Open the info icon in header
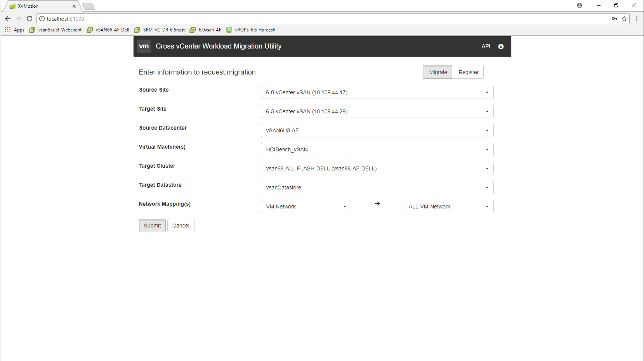The image size is (644, 361). (501, 47)
